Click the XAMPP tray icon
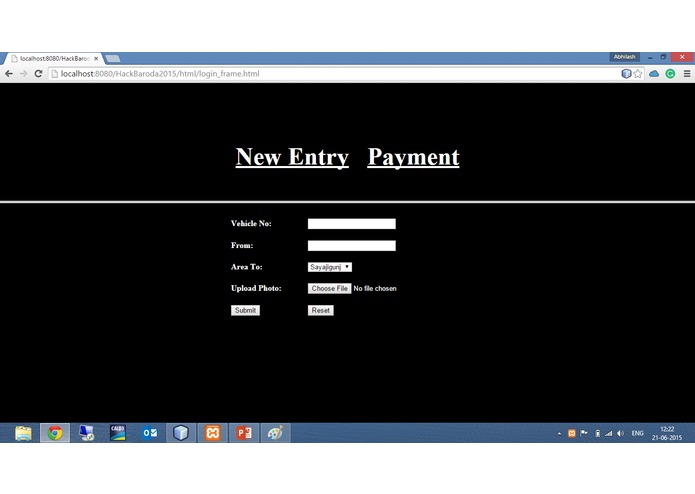The width and height of the screenshot is (695, 494). 572,433
